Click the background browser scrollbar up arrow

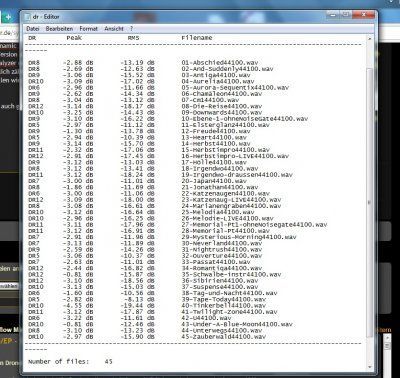point(387,338)
